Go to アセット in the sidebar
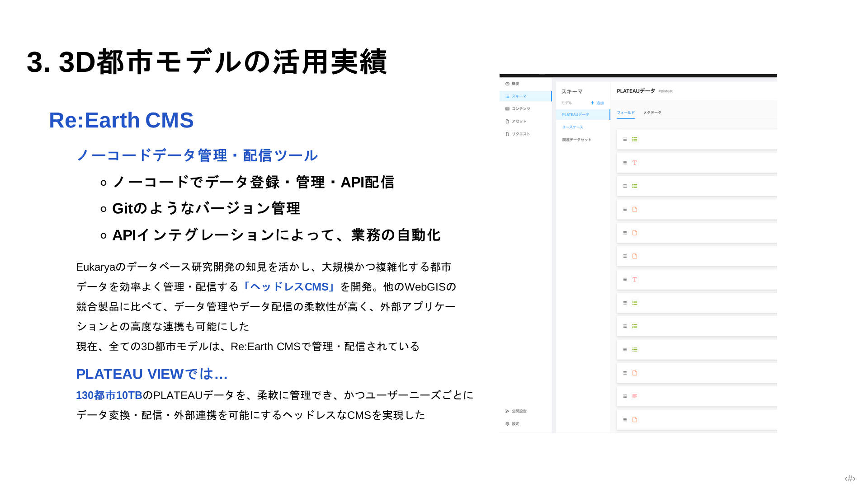 [x=516, y=122]
